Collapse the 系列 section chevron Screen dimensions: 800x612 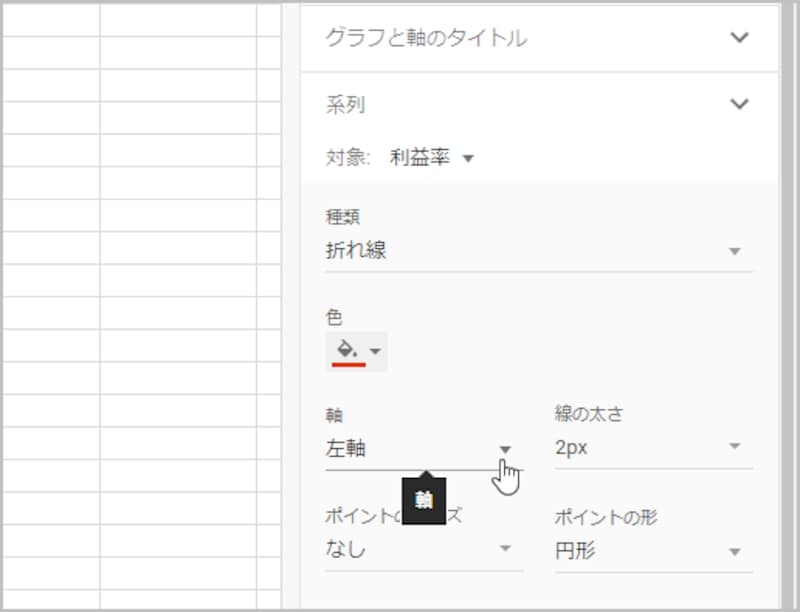[x=740, y=103]
